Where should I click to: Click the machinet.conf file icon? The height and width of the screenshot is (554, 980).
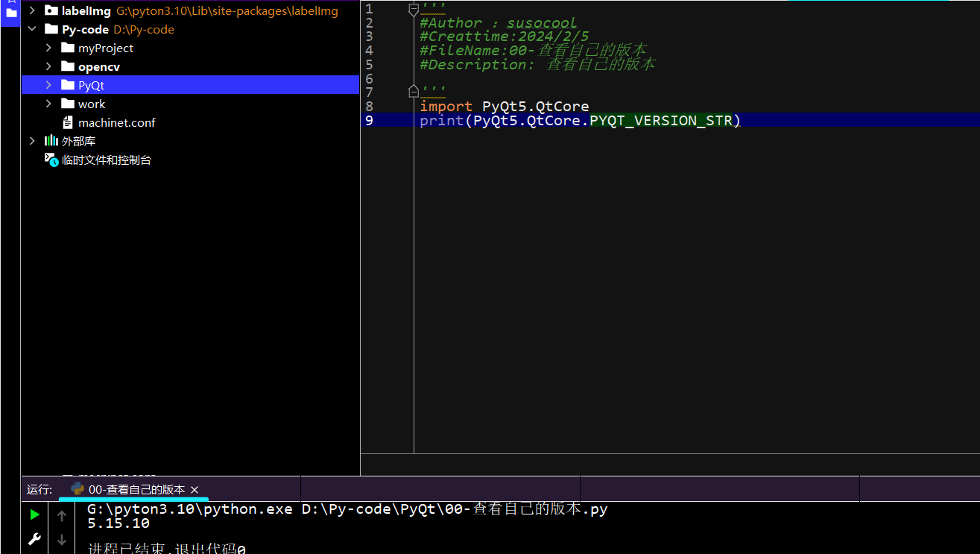[68, 122]
